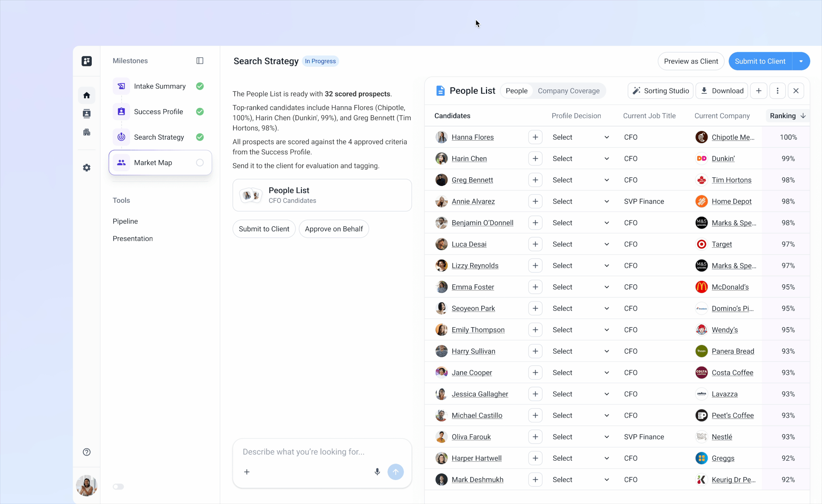Click send arrow button in chat input

395,472
